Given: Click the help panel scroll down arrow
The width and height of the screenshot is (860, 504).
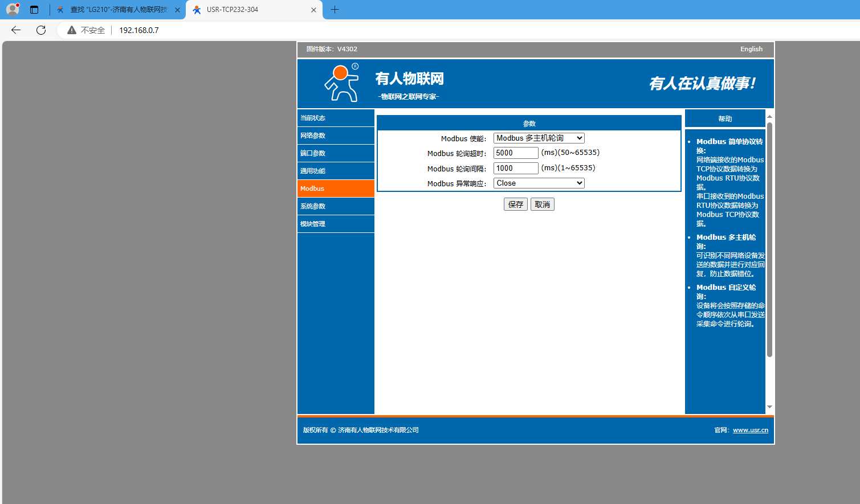Looking at the screenshot, I should point(769,407).
